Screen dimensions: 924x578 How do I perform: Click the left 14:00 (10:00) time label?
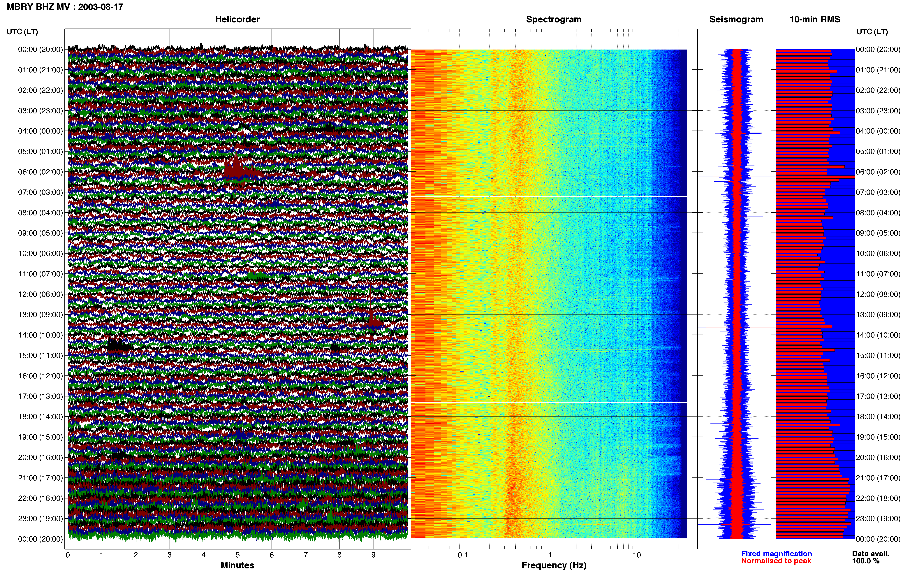(x=41, y=335)
